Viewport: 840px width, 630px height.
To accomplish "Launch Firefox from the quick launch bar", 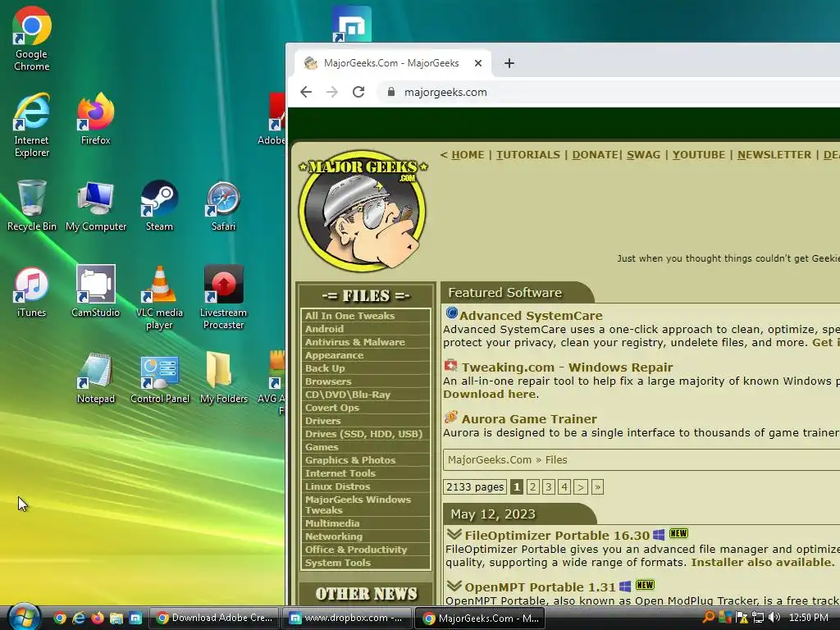I will click(98, 618).
